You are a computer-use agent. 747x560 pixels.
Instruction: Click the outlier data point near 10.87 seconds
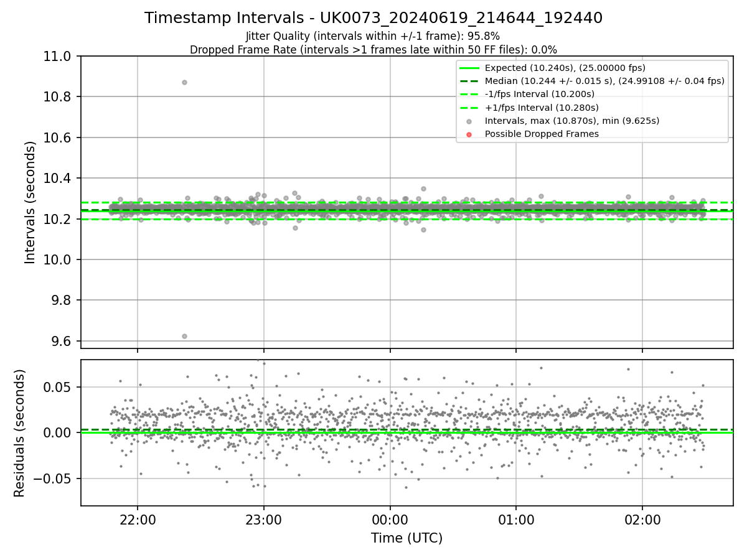[x=184, y=82]
